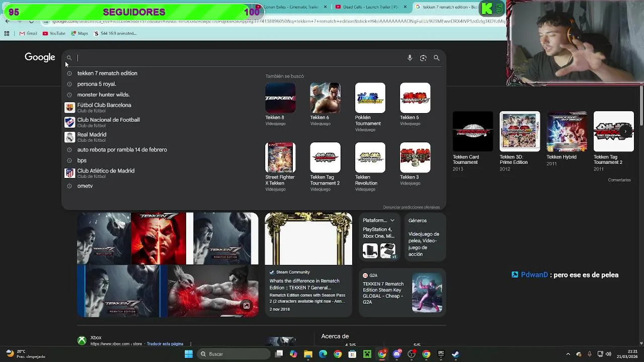Expand the system tray hidden icons chevron
The image size is (644, 362).
pyautogui.click(x=568, y=354)
